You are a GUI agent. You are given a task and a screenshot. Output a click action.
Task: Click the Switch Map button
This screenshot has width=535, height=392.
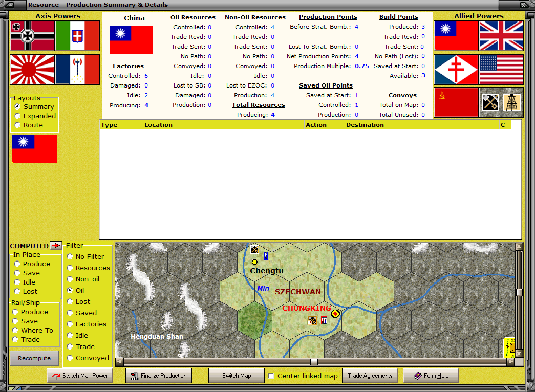tap(237, 376)
